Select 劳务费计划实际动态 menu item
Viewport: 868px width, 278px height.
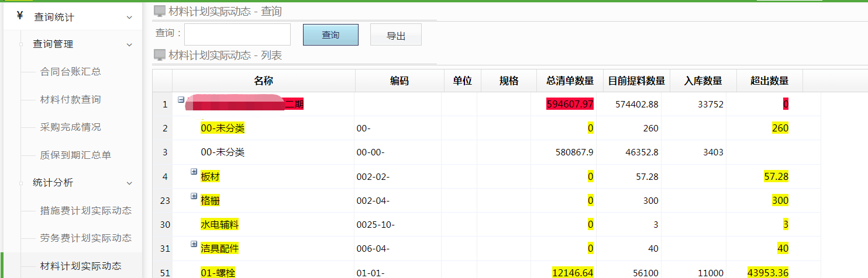click(x=85, y=238)
